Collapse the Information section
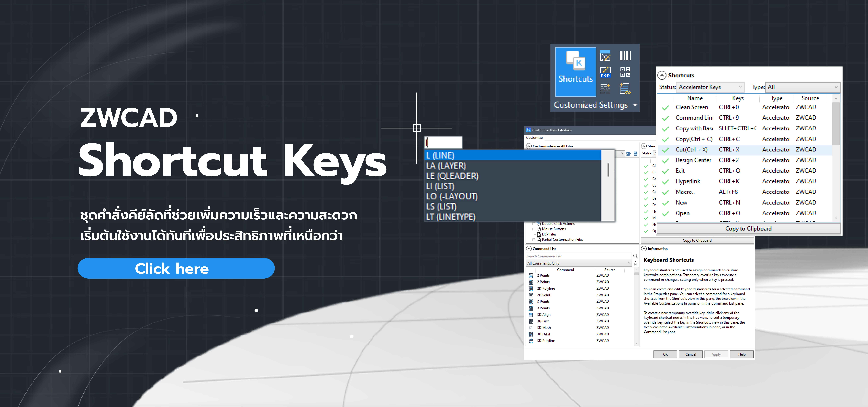Image resolution: width=868 pixels, height=407 pixels. pos(644,249)
